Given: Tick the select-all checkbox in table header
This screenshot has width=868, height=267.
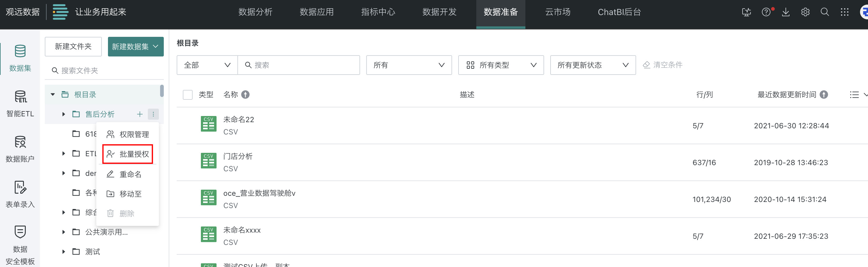Looking at the screenshot, I should coord(187,95).
